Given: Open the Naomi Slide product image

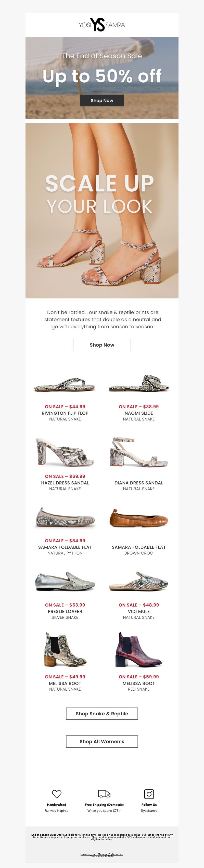Looking at the screenshot, I should tap(138, 384).
